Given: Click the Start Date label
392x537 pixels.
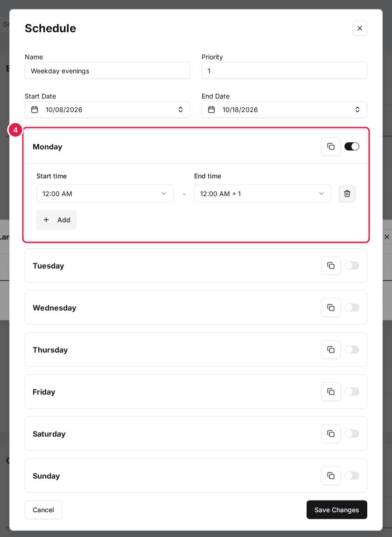Looking at the screenshot, I should [41, 96].
